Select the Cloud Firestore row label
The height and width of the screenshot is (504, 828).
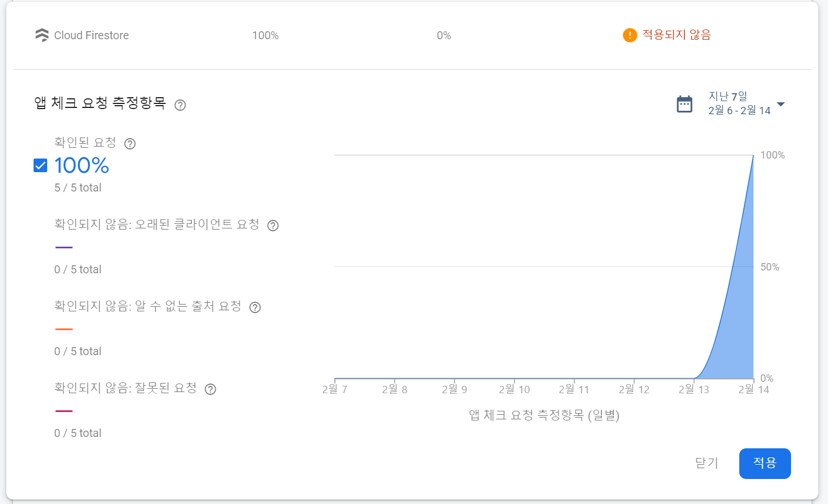[x=91, y=35]
